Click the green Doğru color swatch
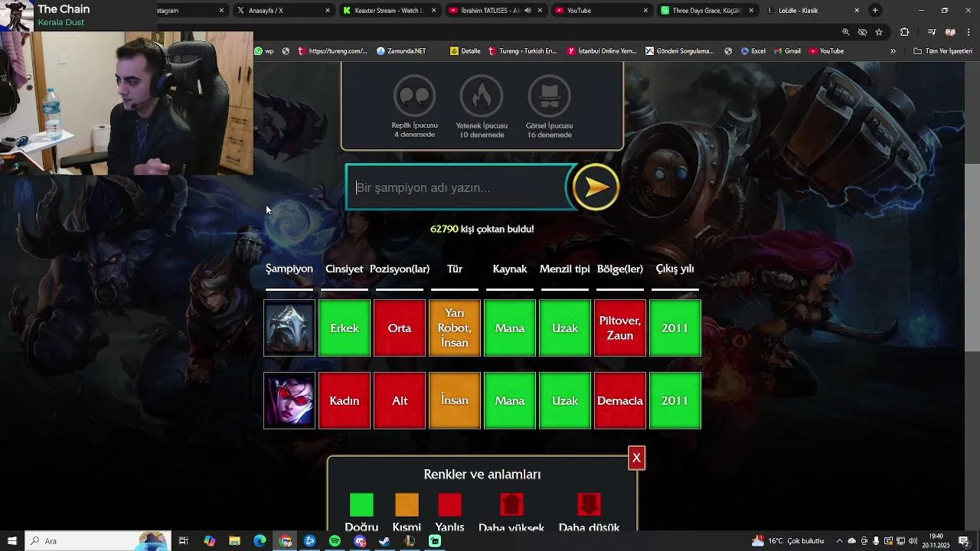The width and height of the screenshot is (980, 551). [361, 505]
